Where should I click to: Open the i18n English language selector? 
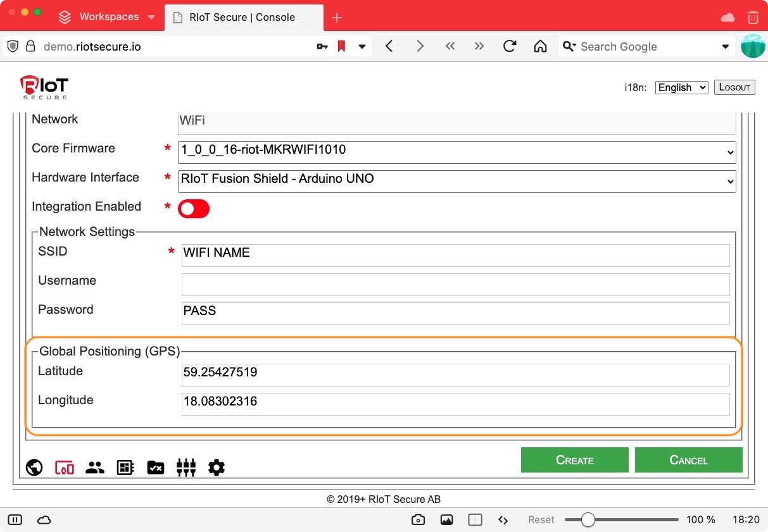[x=681, y=87]
